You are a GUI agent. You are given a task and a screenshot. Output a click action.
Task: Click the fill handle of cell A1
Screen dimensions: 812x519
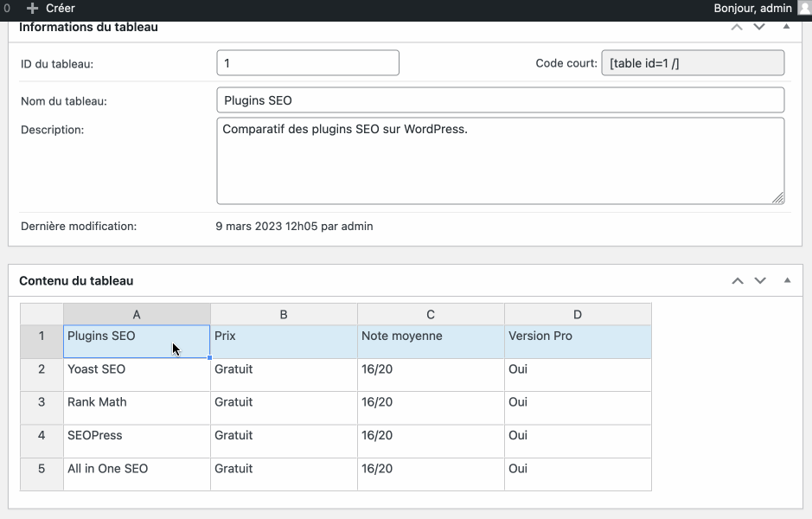click(x=210, y=357)
